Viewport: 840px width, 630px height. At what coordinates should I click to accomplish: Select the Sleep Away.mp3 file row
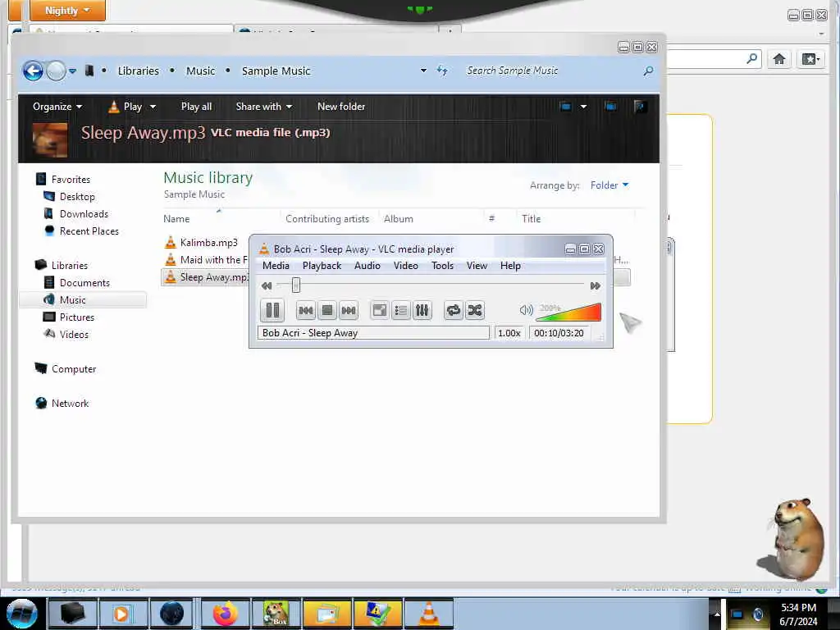coord(205,277)
